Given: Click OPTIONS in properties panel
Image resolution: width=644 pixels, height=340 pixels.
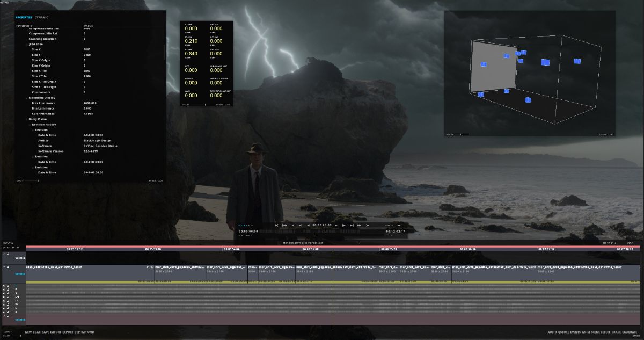Looking at the screenshot, I should tap(152, 180).
